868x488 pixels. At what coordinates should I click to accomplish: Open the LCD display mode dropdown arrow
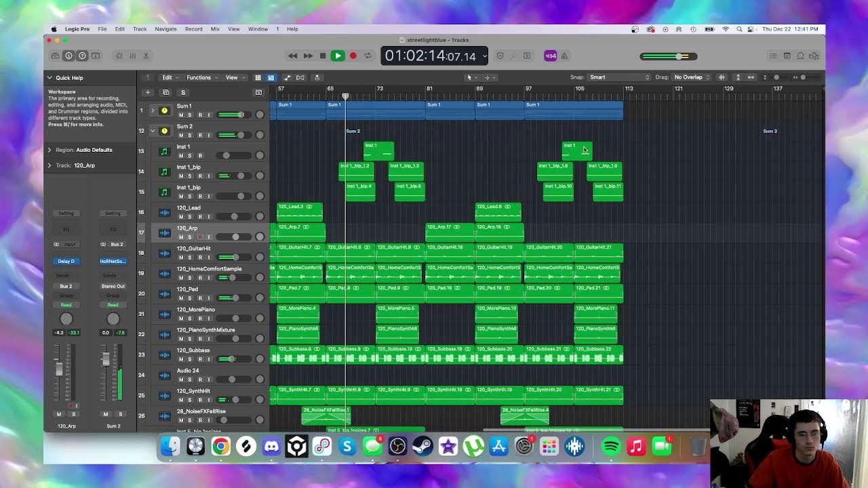pos(484,56)
